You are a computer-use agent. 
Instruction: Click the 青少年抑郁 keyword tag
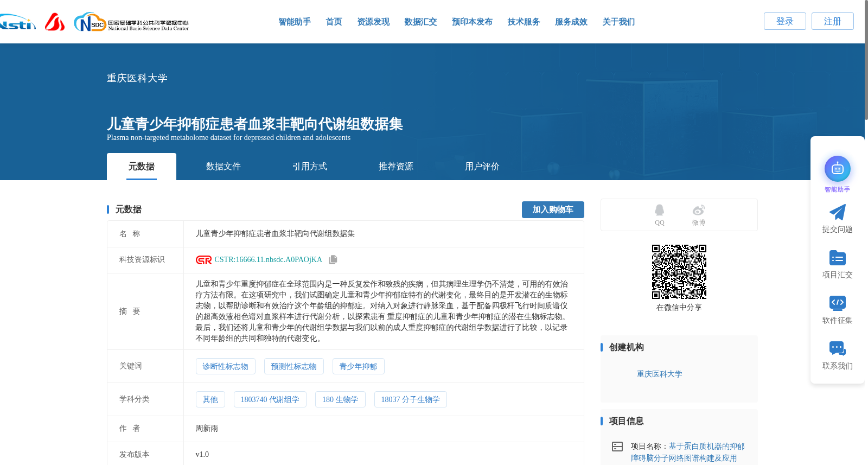[359, 366]
